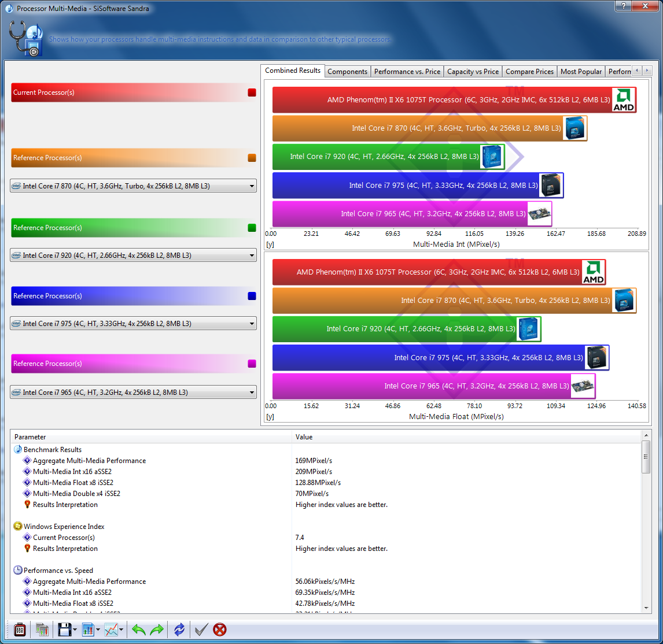The image size is (663, 644).
Task: Select the Performance vs. Speed heading row
Action: [x=326, y=570]
